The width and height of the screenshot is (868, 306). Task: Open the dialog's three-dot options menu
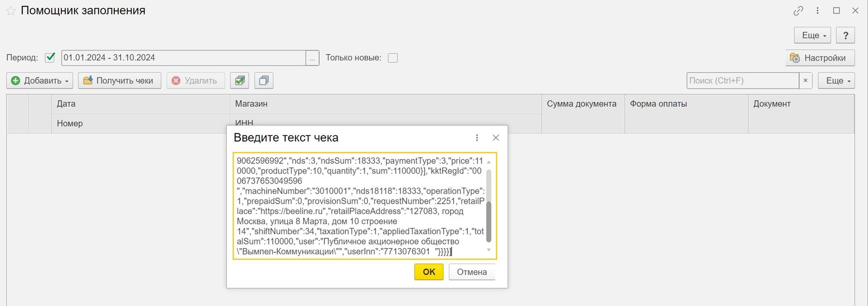coord(477,137)
